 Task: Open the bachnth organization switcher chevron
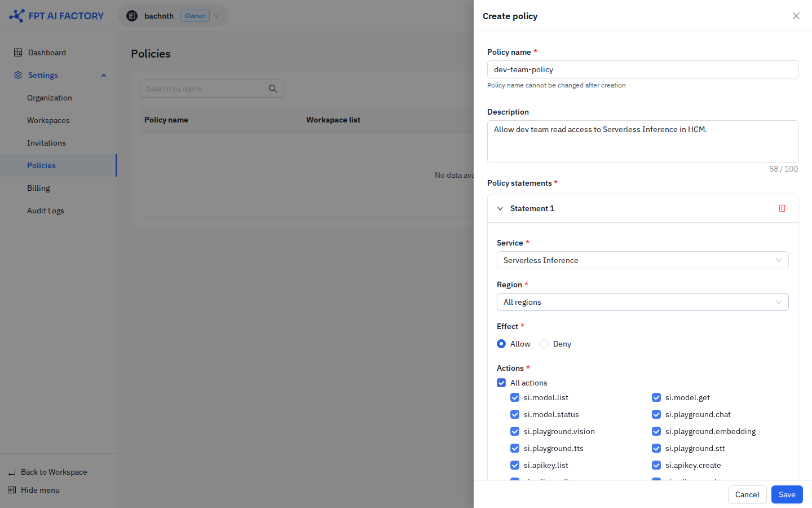(x=217, y=16)
